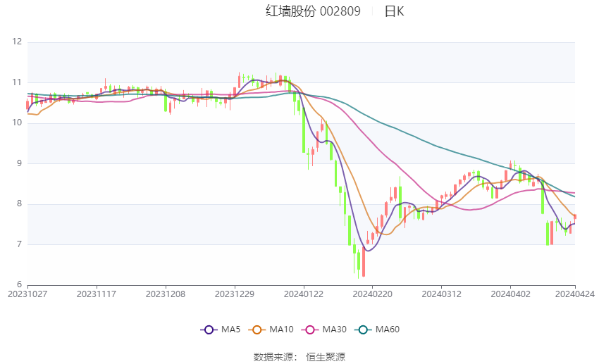Hide the MA5 line via its label
Viewport: 599px width, 364px height.
pyautogui.click(x=230, y=330)
